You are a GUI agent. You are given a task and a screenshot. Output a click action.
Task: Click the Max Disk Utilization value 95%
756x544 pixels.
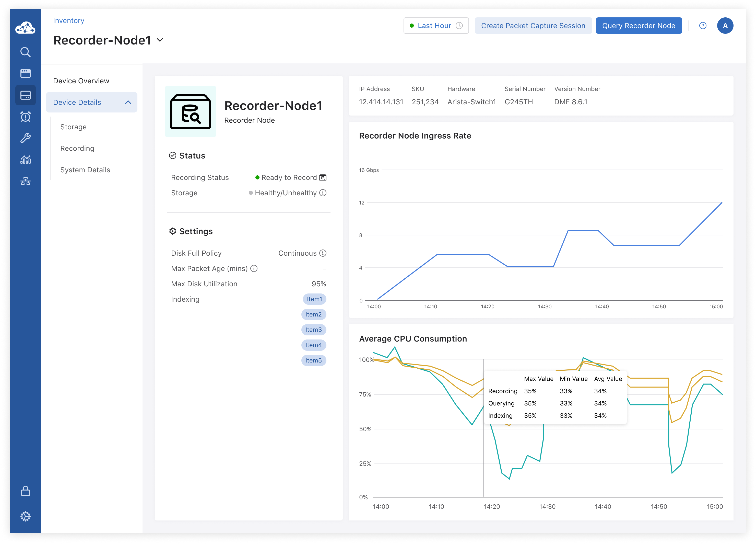click(319, 284)
